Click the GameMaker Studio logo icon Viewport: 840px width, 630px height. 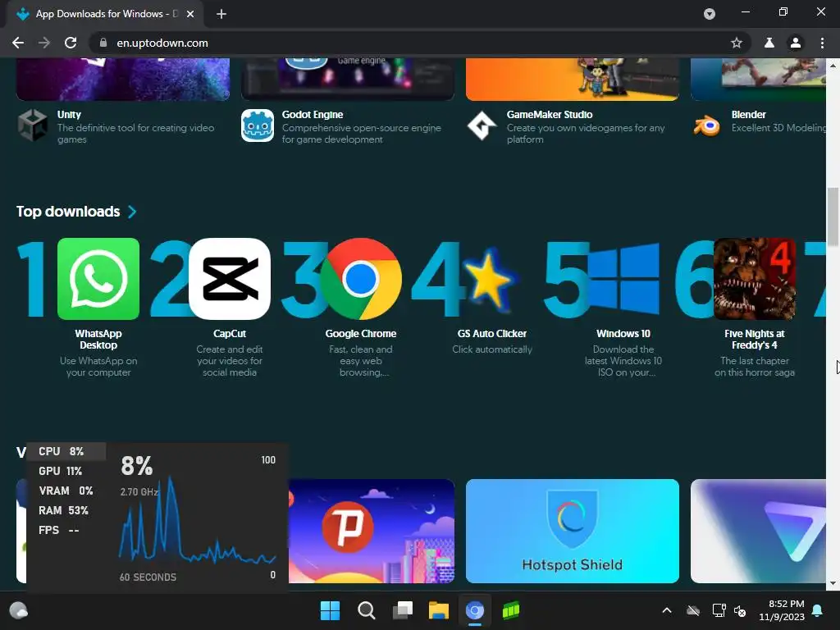pyautogui.click(x=482, y=126)
